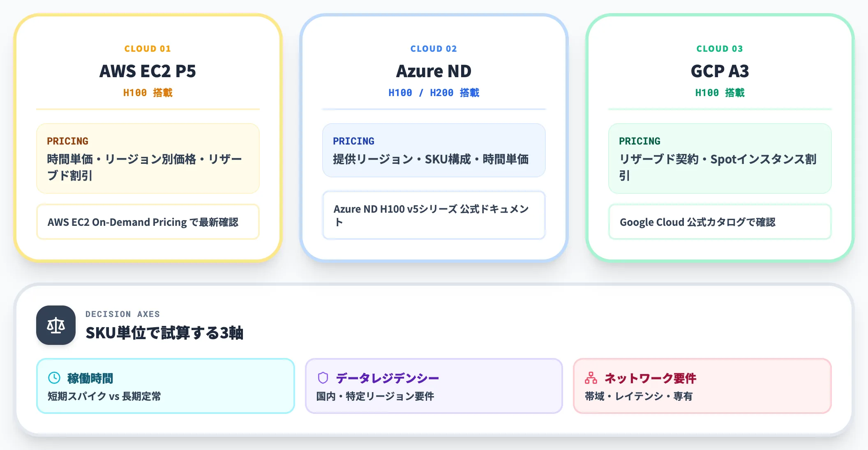Click the network icon beside ネットワーク要件
The image size is (868, 450).
[591, 378]
